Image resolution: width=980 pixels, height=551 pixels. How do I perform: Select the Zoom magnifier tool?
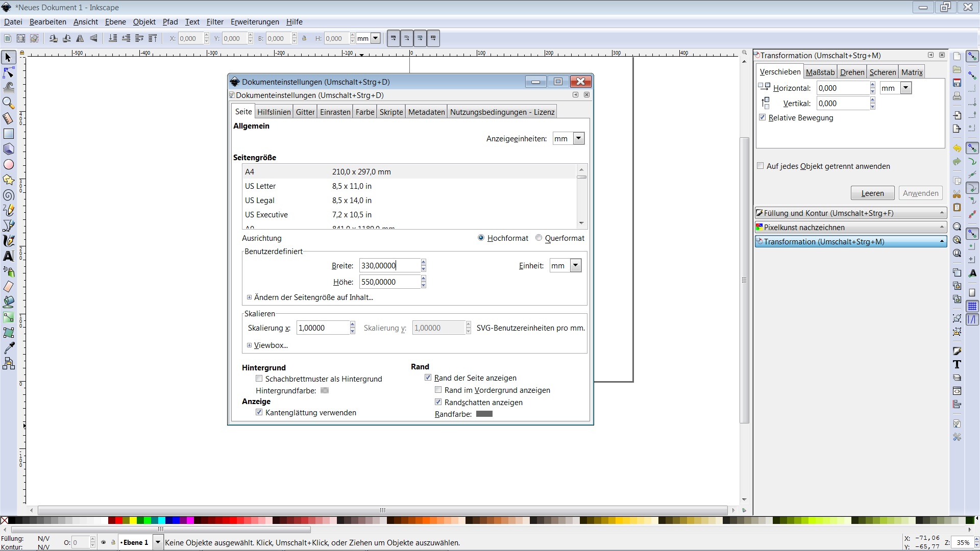(x=8, y=103)
